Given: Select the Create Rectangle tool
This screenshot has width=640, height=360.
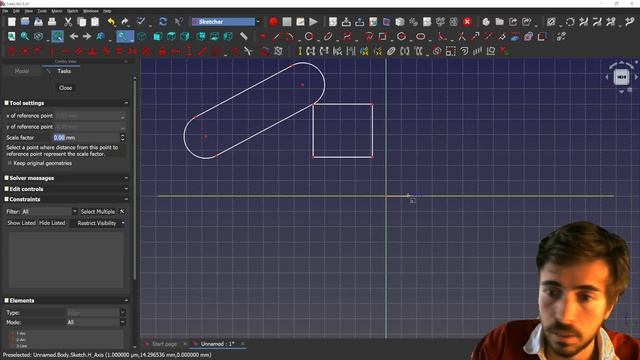Looking at the screenshot, I should tap(382, 36).
